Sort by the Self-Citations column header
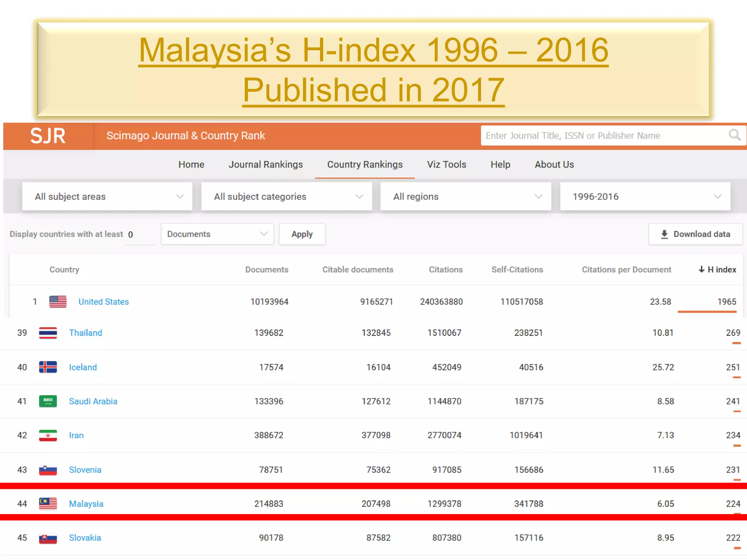The image size is (747, 560). [517, 269]
